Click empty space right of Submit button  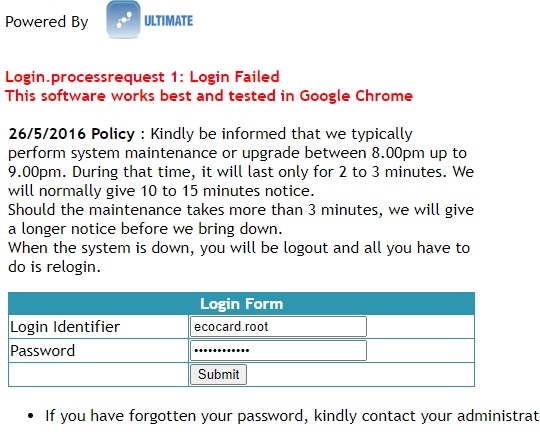[x=360, y=375]
